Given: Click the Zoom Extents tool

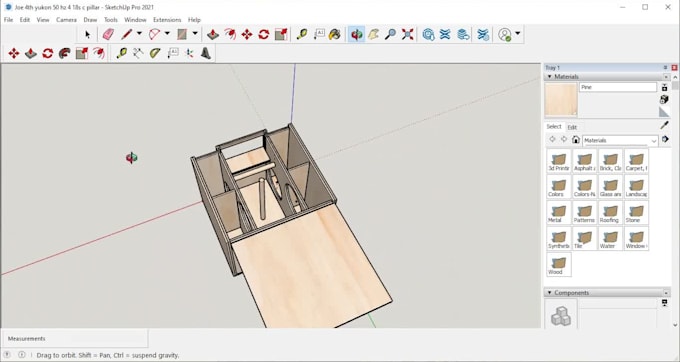Looking at the screenshot, I should click(407, 34).
